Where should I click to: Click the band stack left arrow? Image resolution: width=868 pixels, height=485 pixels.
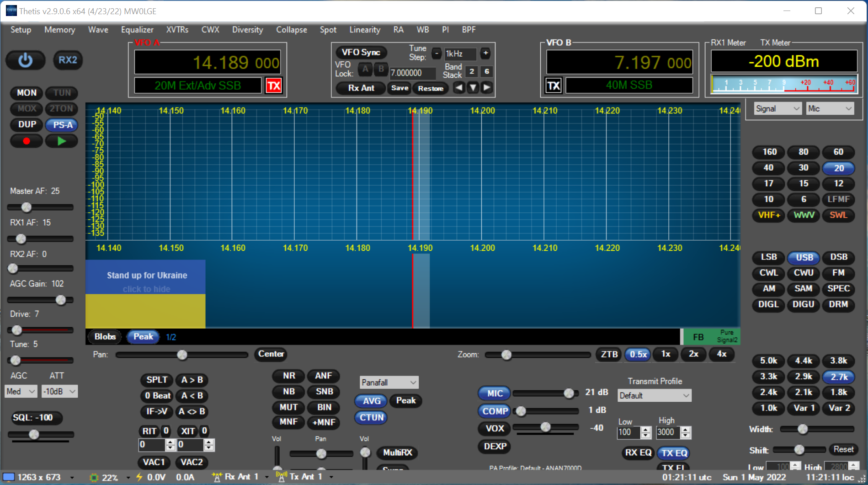tap(459, 87)
